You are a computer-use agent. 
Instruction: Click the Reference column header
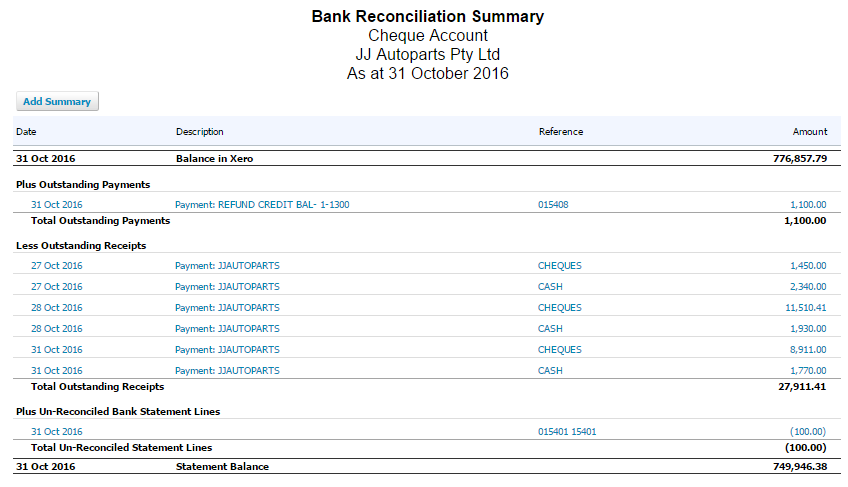(x=560, y=131)
